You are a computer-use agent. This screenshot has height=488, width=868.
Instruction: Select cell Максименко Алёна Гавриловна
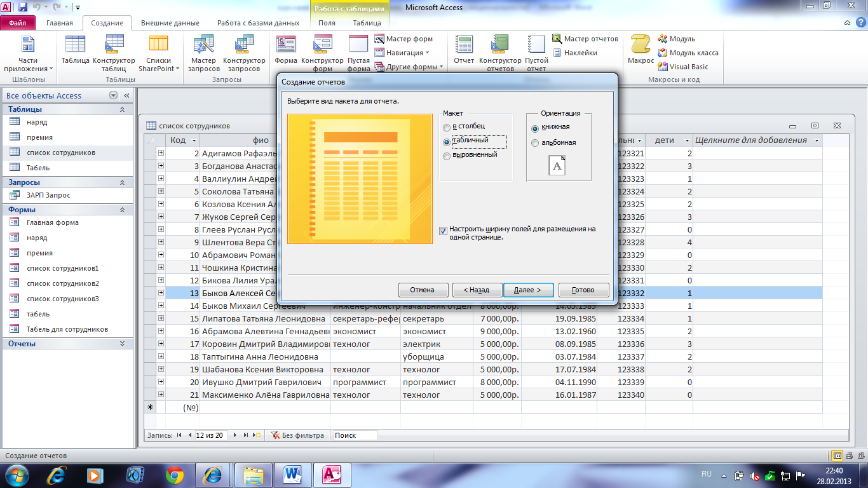point(265,395)
